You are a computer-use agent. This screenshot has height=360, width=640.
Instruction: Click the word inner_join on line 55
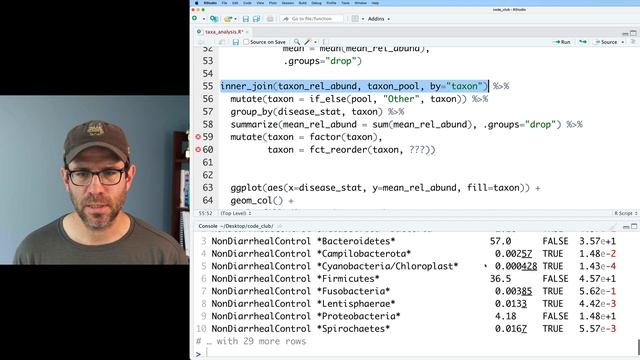246,86
